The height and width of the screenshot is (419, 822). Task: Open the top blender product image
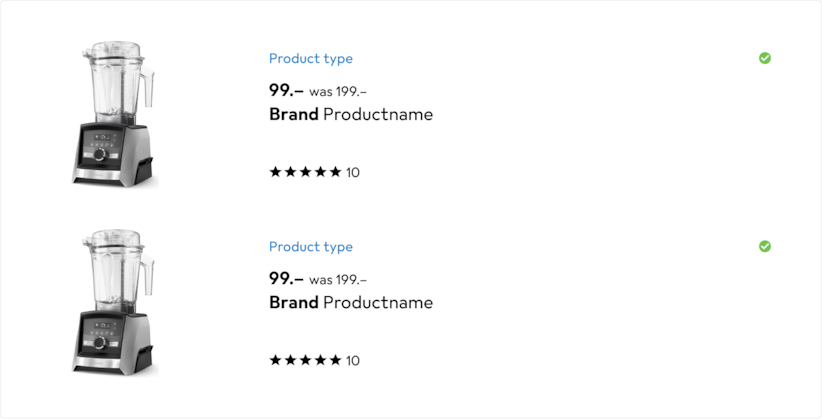click(x=114, y=111)
